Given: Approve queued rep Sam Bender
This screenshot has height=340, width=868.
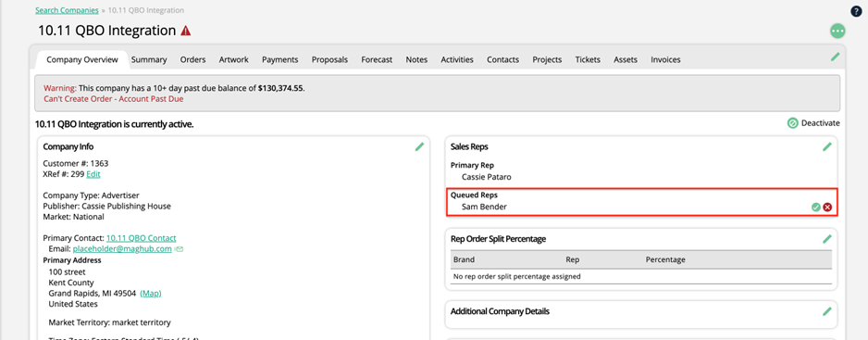Looking at the screenshot, I should [815, 207].
